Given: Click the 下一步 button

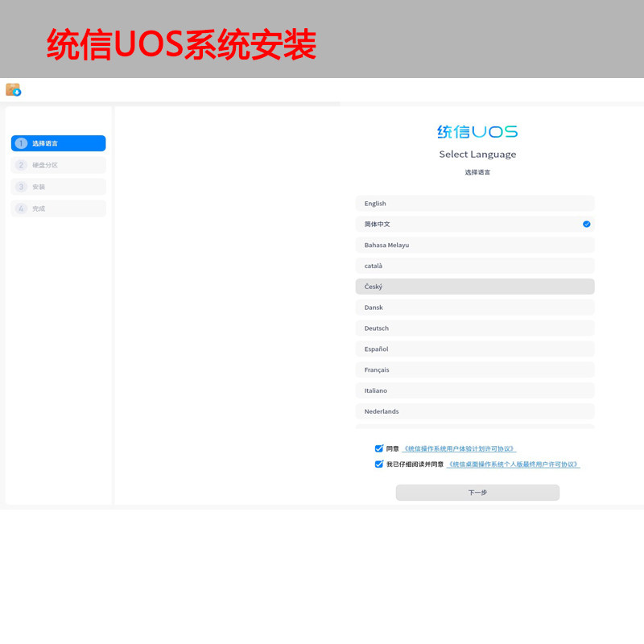Looking at the screenshot, I should pos(477,493).
